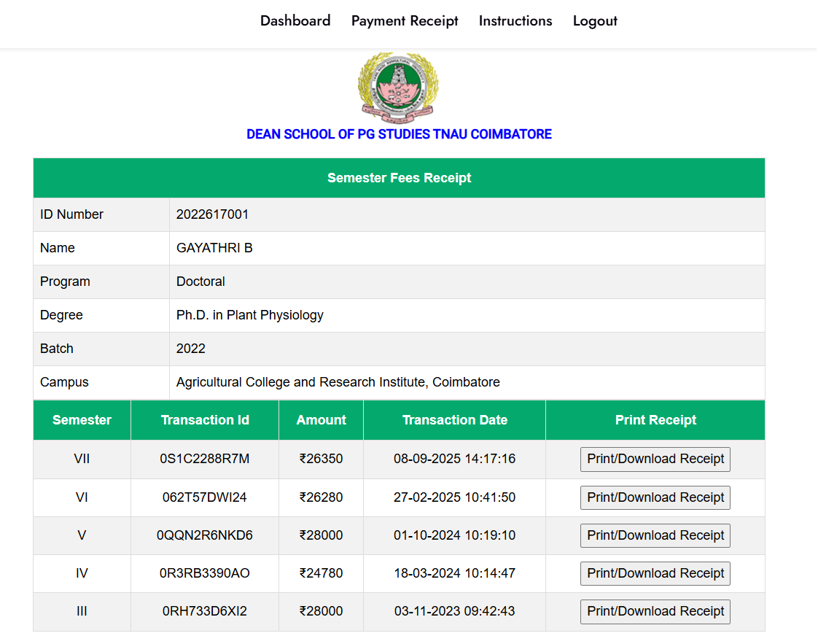Download the Semester IV fee receipt
The width and height of the screenshot is (818, 644).
pyautogui.click(x=655, y=573)
